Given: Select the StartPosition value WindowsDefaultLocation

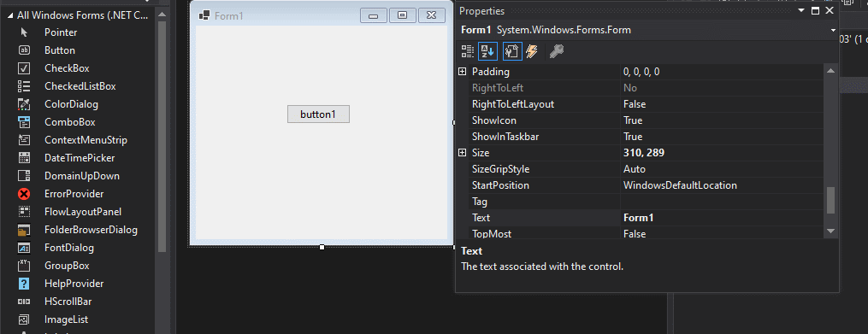Looking at the screenshot, I should point(680,185).
